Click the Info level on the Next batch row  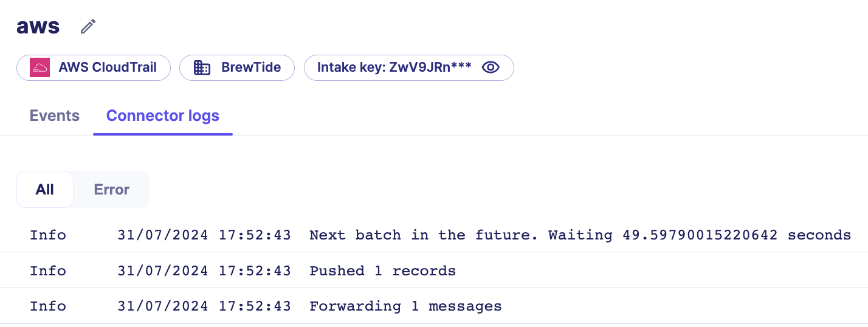pyautogui.click(x=48, y=235)
